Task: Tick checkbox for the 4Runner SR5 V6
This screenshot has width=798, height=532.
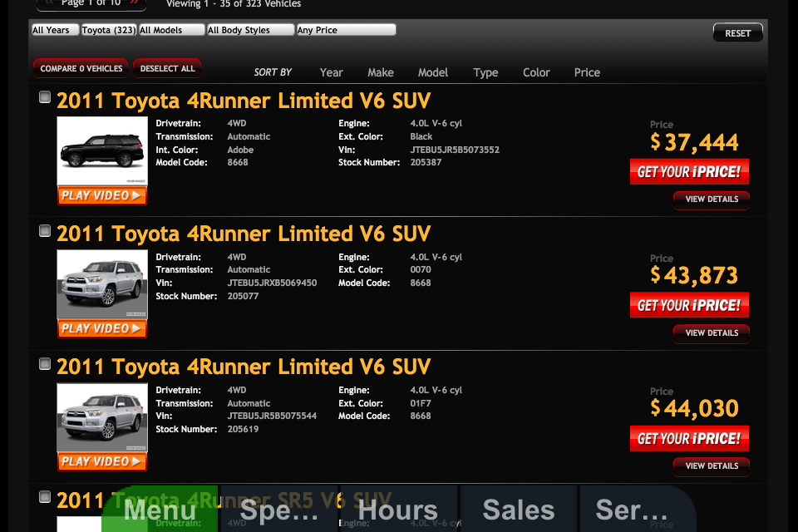Action: [45, 497]
